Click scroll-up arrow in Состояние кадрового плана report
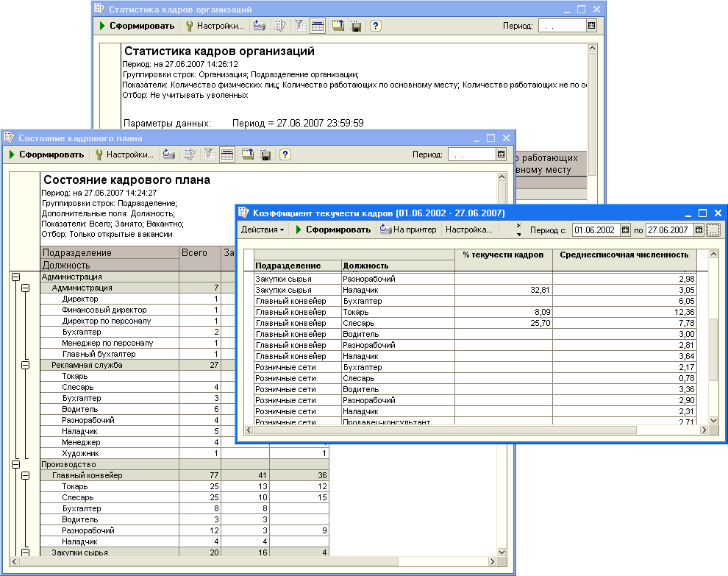This screenshot has width=728, height=576. (x=502, y=177)
